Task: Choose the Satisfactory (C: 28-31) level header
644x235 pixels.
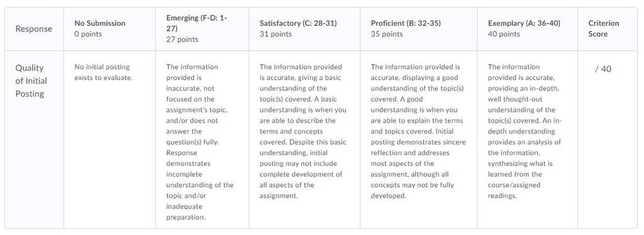Action: 304,29
